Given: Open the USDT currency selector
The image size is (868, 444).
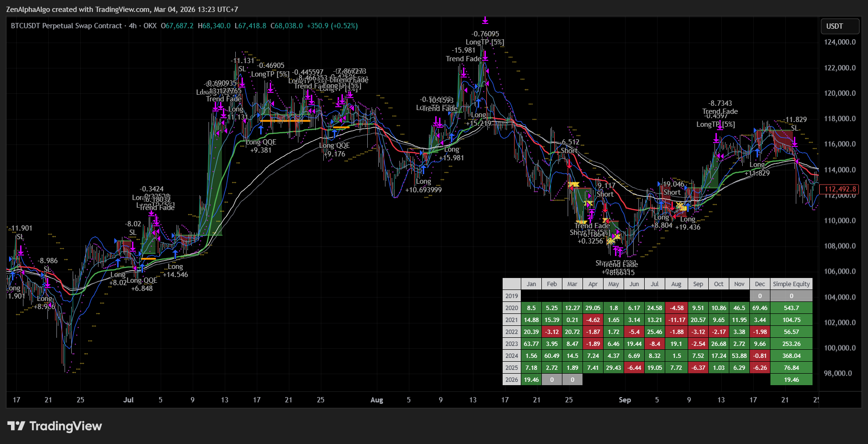Looking at the screenshot, I should [x=840, y=26].
